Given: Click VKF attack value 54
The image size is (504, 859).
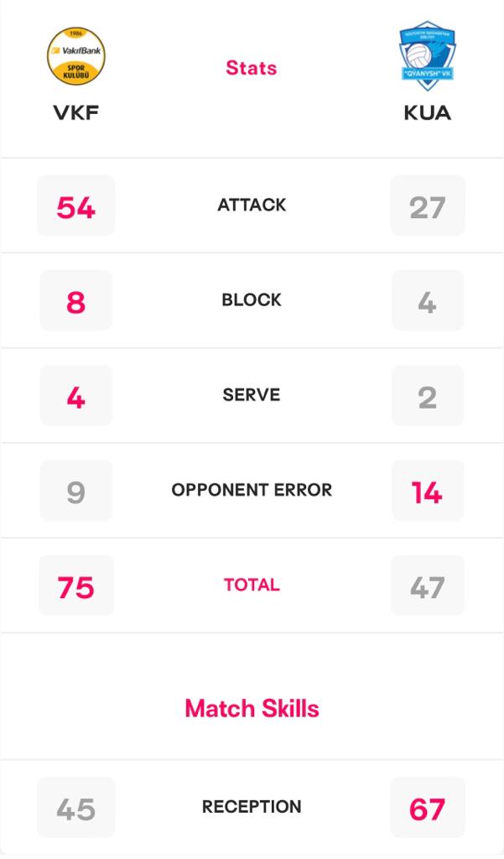Looking at the screenshot, I should [76, 206].
